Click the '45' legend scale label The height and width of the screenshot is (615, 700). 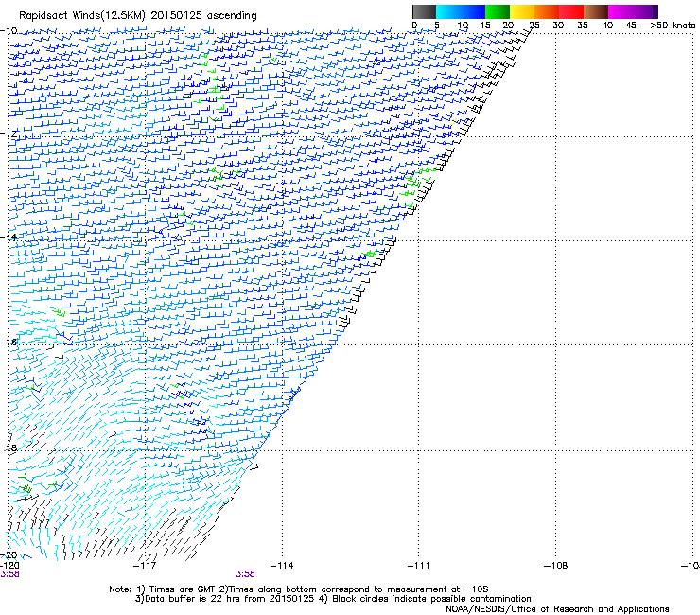point(631,26)
